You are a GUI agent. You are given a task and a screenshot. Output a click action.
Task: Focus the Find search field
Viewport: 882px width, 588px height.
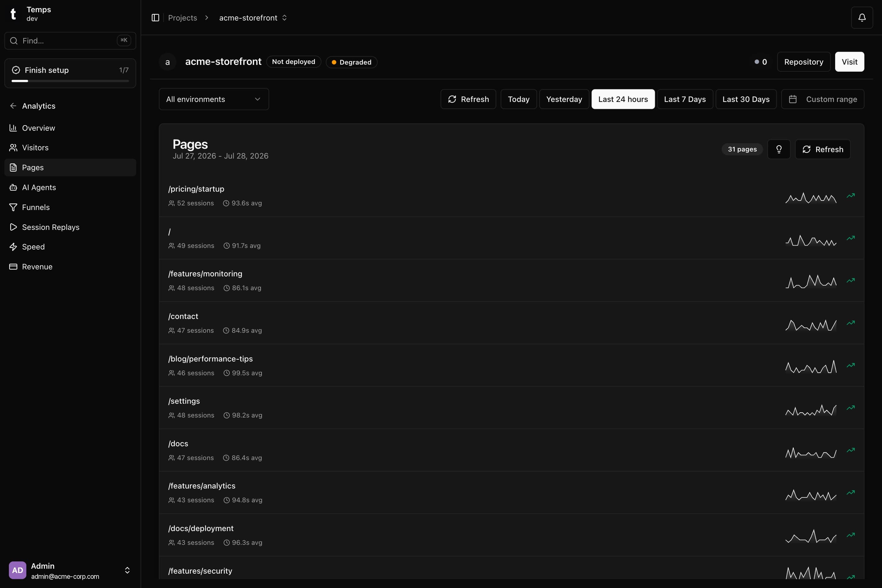(70, 40)
